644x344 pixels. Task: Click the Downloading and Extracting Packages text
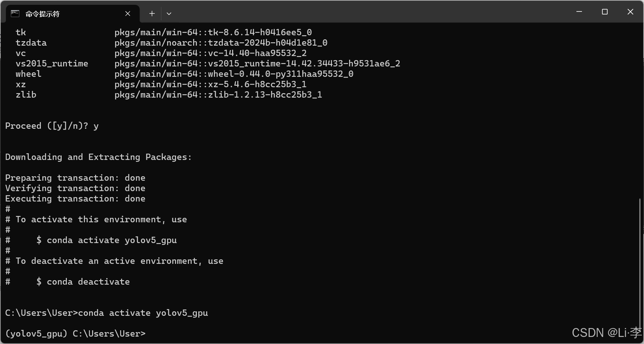(x=98, y=157)
